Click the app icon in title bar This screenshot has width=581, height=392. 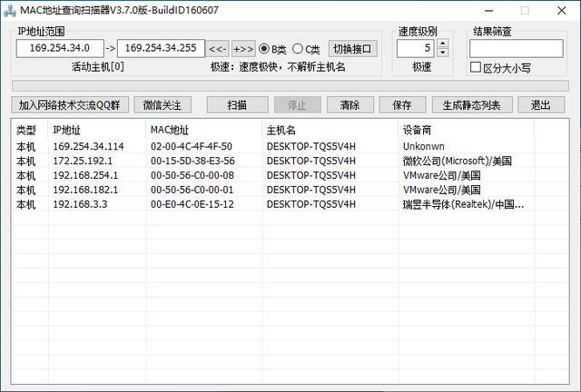coord(10,11)
